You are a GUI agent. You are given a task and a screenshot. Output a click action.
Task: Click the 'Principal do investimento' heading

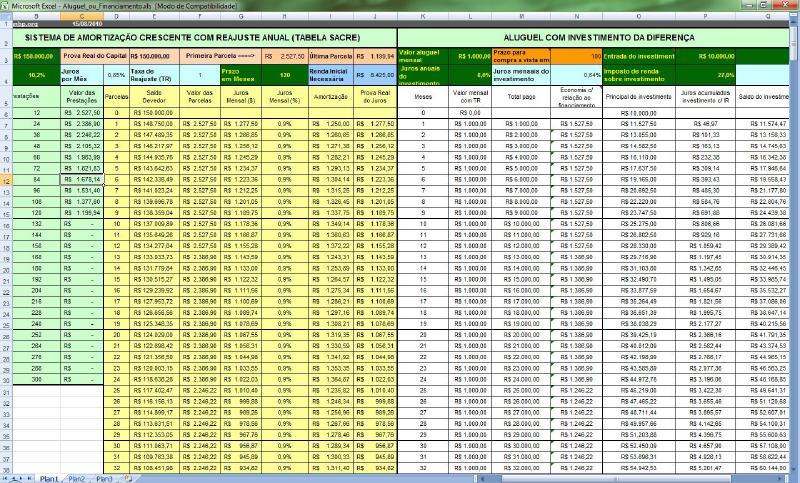[639, 96]
